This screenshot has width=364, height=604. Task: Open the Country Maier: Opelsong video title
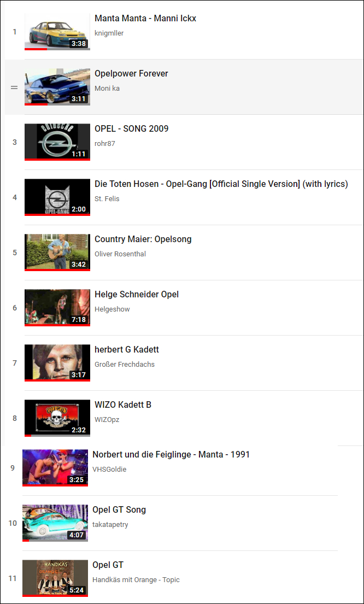(143, 239)
